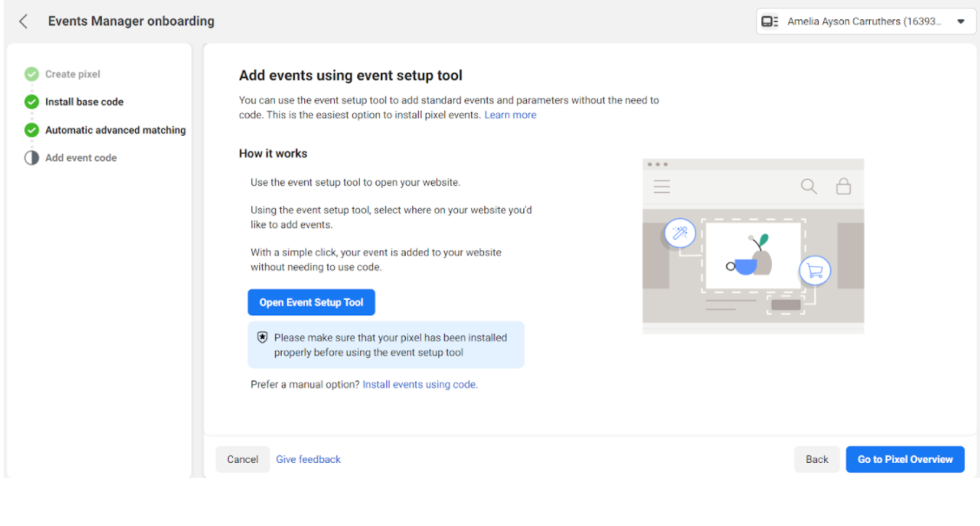Image resolution: width=980 pixels, height=526 pixels.
Task: Open Install events using code link
Action: pos(420,385)
